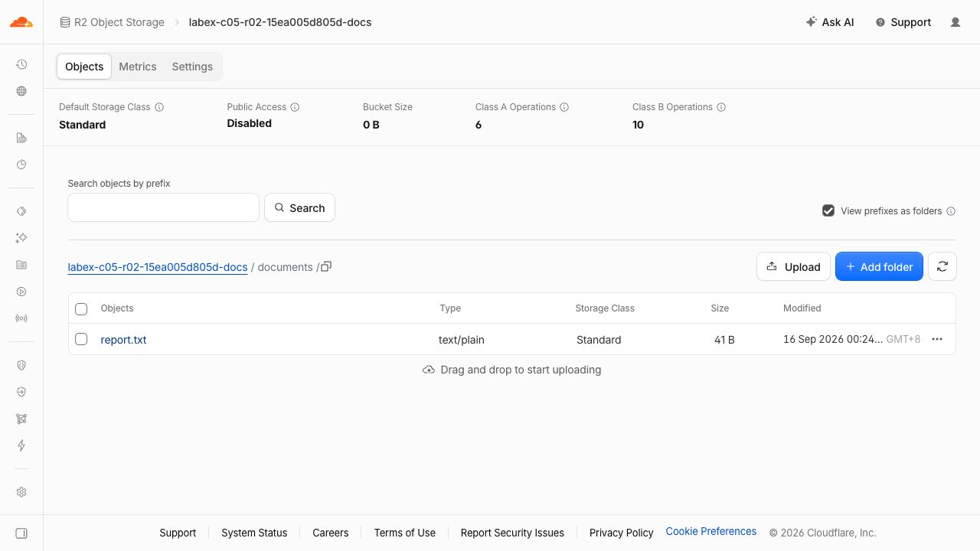Open the globe icon in sidebar
This screenshot has height=551, width=980.
[21, 91]
